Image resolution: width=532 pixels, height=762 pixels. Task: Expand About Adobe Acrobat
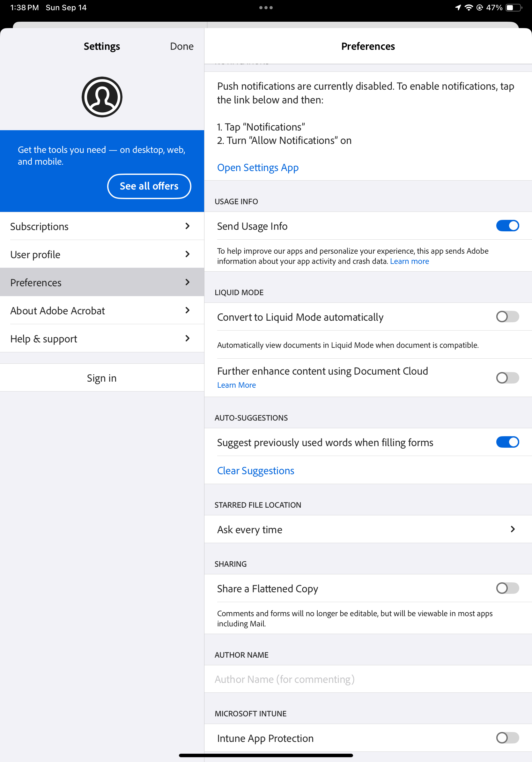click(x=102, y=310)
